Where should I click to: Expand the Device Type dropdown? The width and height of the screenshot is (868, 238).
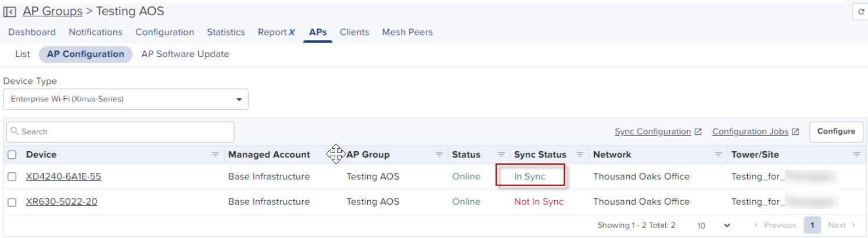[126, 100]
